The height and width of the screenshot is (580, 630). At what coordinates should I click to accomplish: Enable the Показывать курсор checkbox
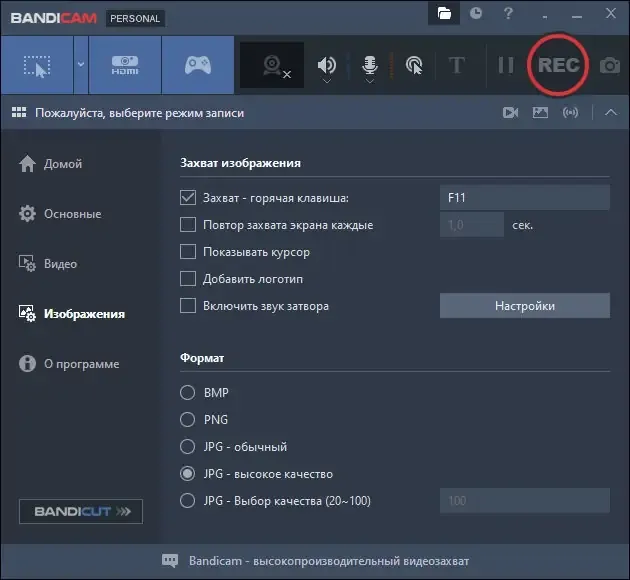click(x=188, y=252)
